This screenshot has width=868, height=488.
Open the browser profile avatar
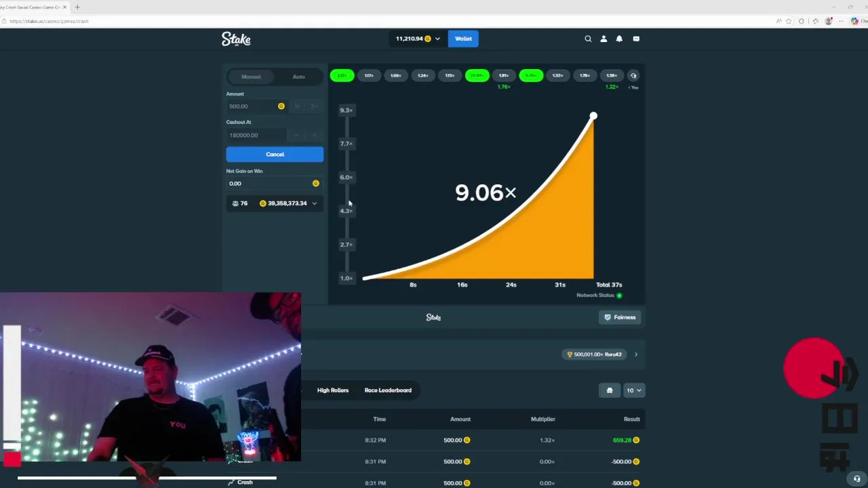(x=829, y=21)
